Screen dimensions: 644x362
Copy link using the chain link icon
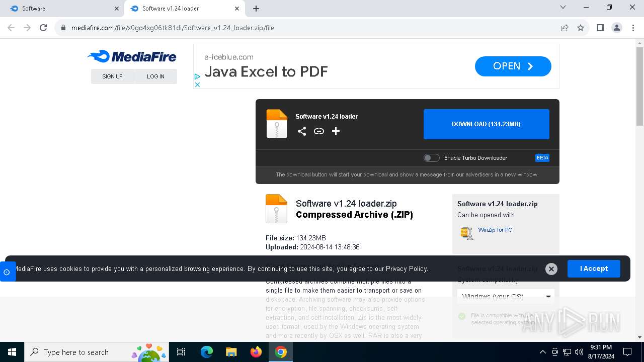(x=319, y=131)
